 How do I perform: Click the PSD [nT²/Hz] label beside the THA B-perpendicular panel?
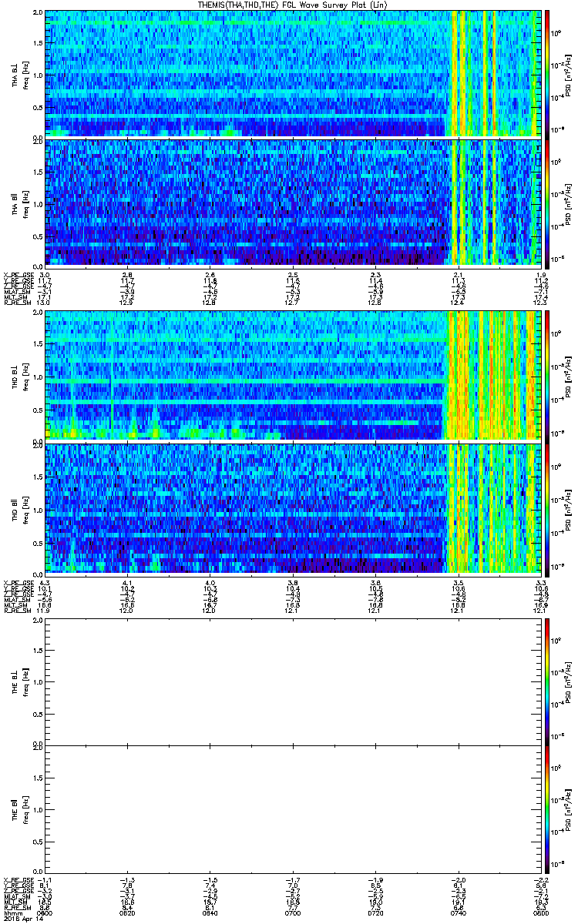point(569,74)
